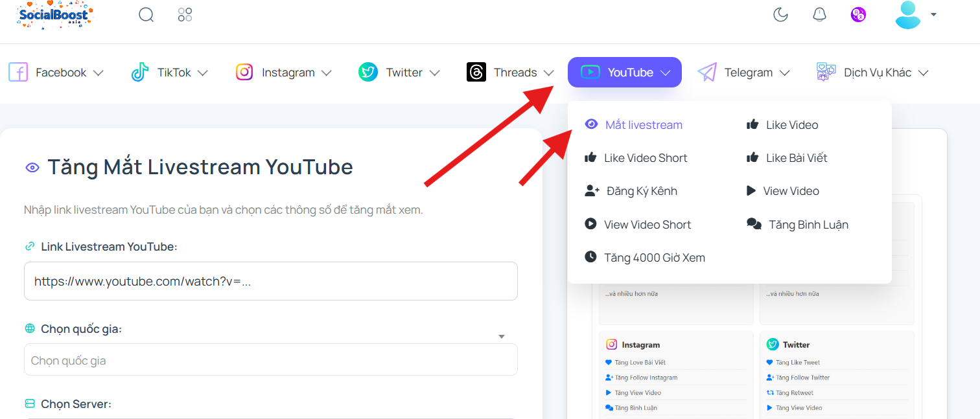Click Tăng Retweet link

[795, 392]
